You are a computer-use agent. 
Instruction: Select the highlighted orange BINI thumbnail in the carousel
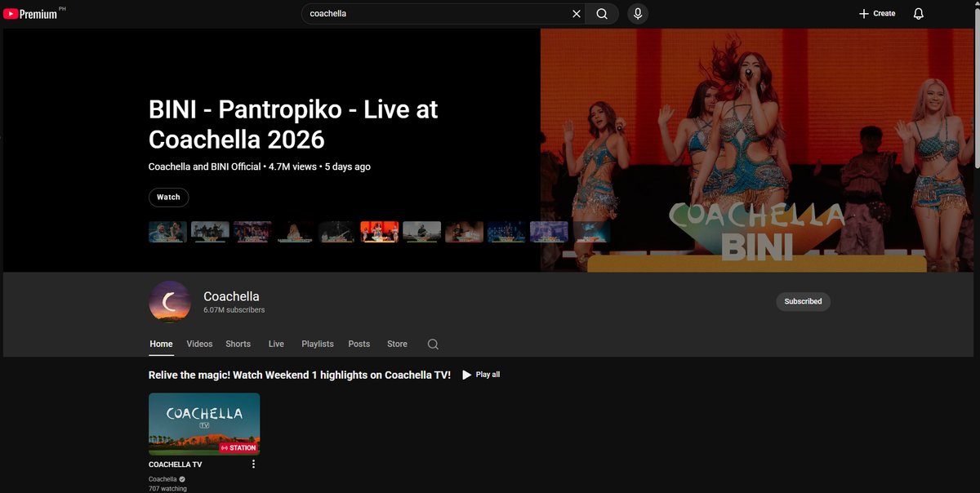click(379, 232)
